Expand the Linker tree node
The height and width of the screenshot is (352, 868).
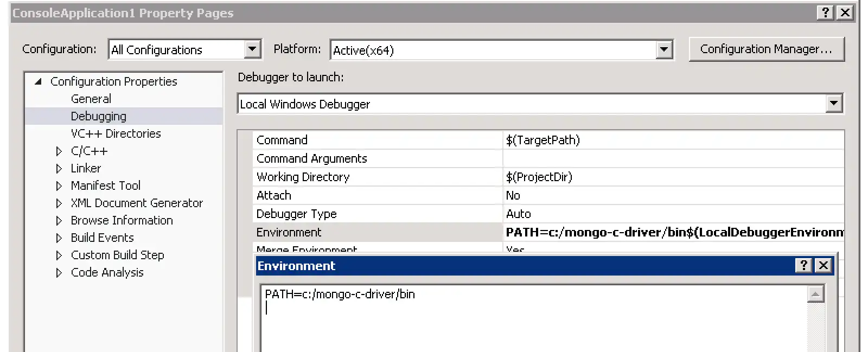pyautogui.click(x=59, y=169)
